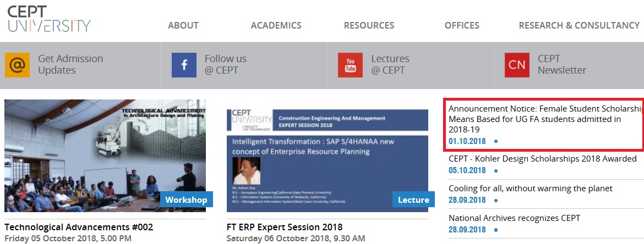Open the Academics menu
The image size is (644, 244).
[276, 25]
